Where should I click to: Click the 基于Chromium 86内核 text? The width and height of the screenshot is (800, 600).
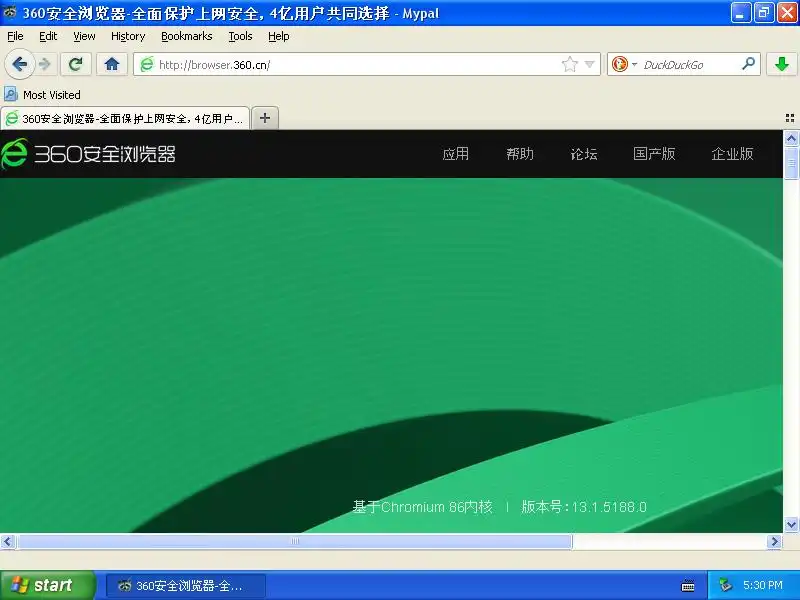click(422, 507)
